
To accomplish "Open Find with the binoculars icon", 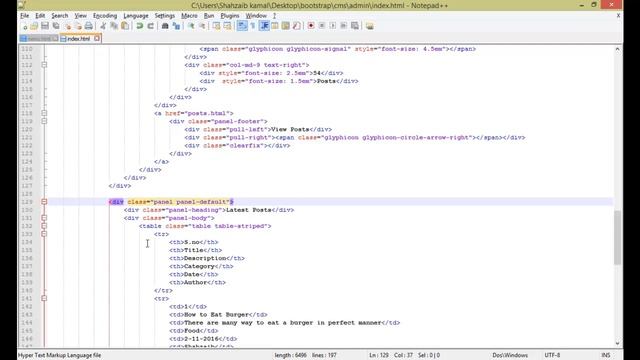I will click(165, 26).
